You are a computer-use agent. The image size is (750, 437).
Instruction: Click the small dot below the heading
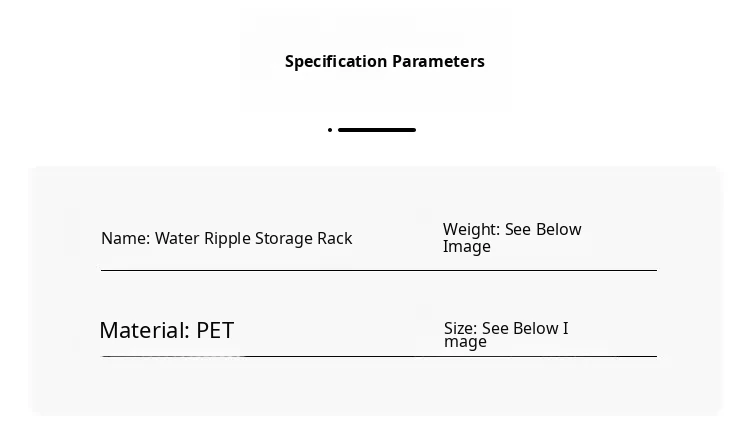330,130
